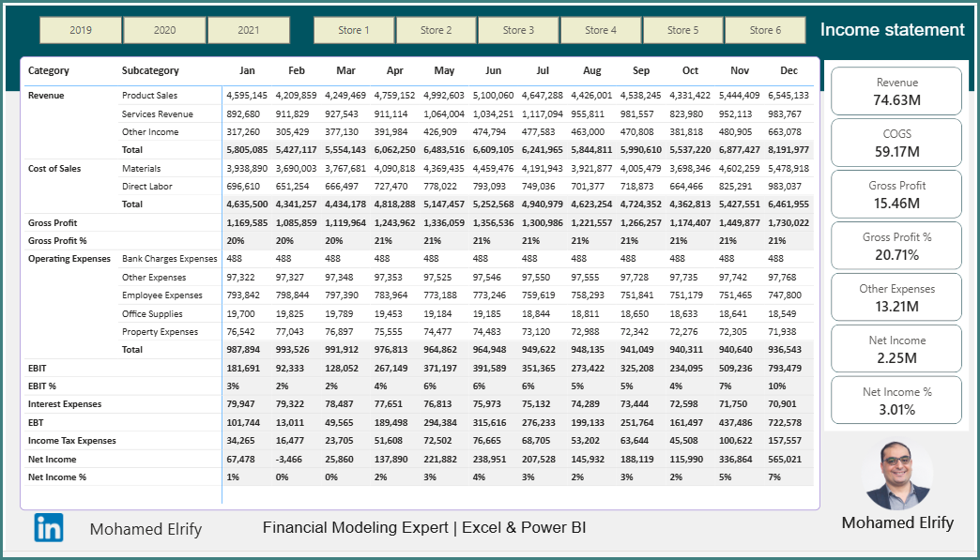Click the Nov Materials value 4,602,259
Image resolution: width=980 pixels, height=560 pixels.
[x=740, y=169]
